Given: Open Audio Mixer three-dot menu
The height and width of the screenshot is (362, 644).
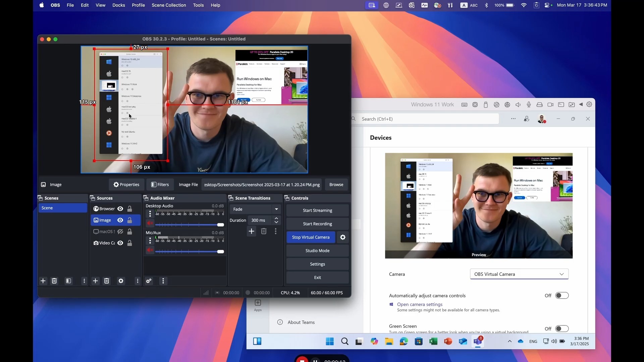Looking at the screenshot, I should tap(163, 281).
